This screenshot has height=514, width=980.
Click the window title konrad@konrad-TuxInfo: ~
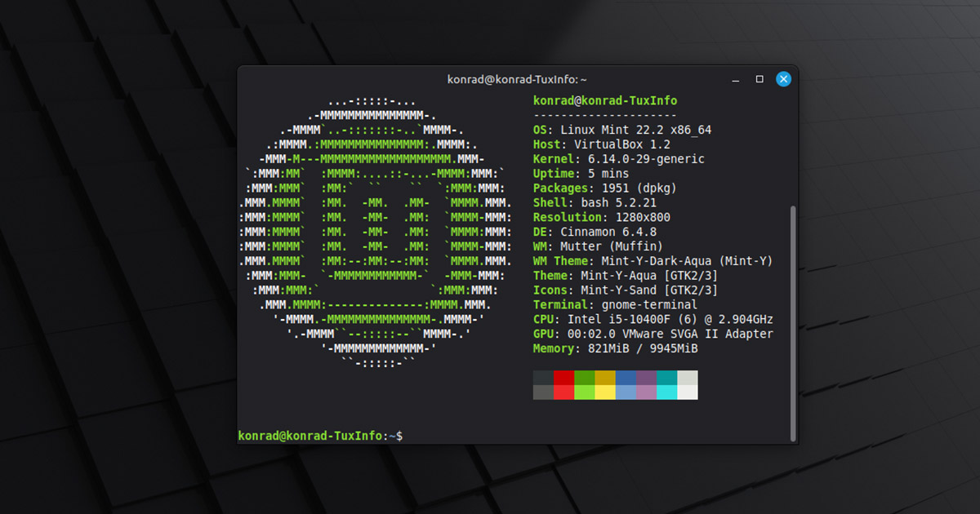pos(518,79)
